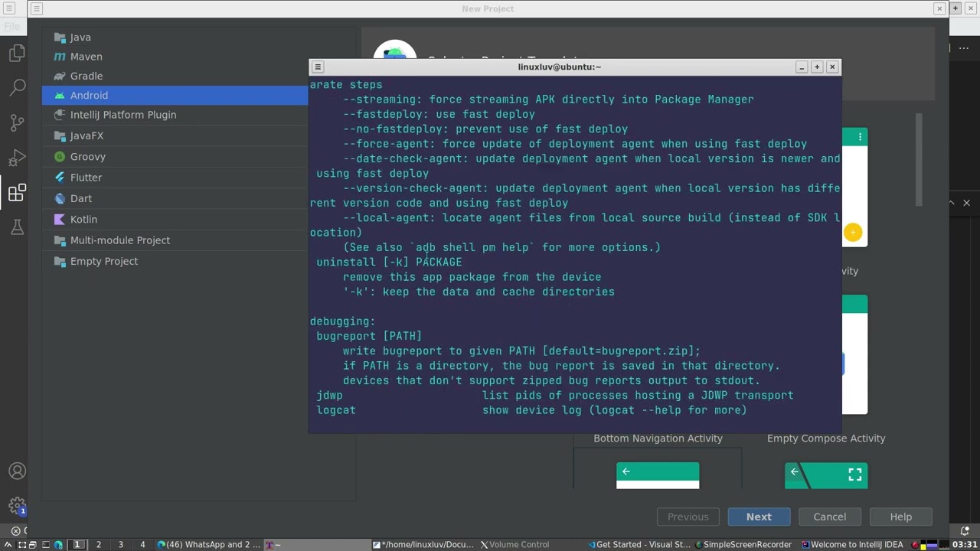Click taskbar menu arrow at far left
Screen dimensions: 980x551
[8, 544]
